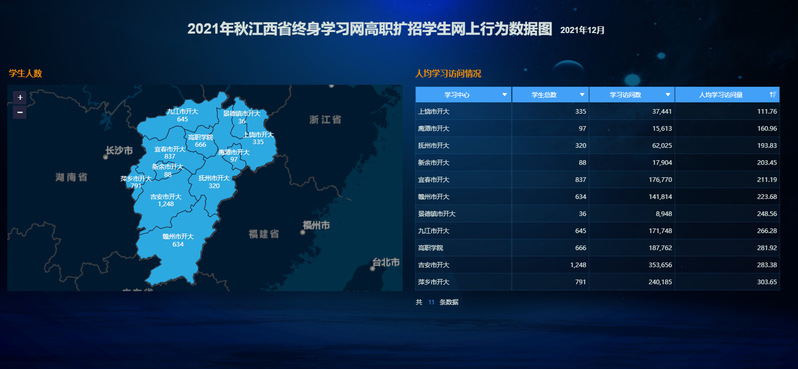This screenshot has width=798, height=369.
Task: Click the 人均学习访问量 column header
Action: pyautogui.click(x=727, y=95)
